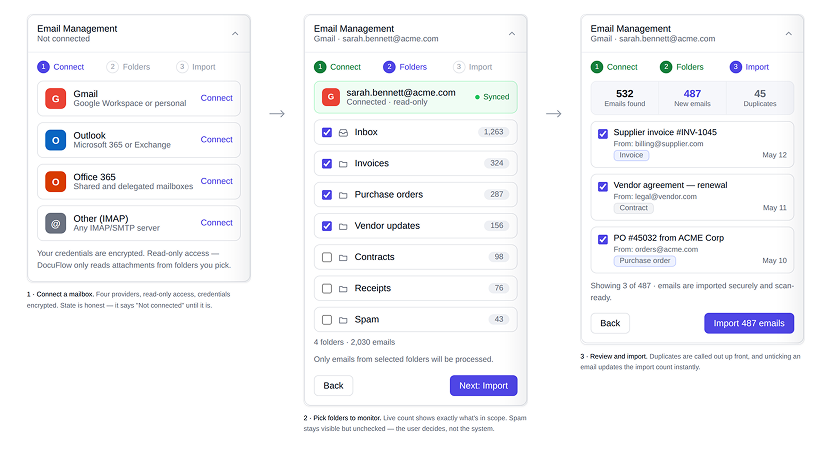Click the gray IMAP @ icon

(55, 224)
